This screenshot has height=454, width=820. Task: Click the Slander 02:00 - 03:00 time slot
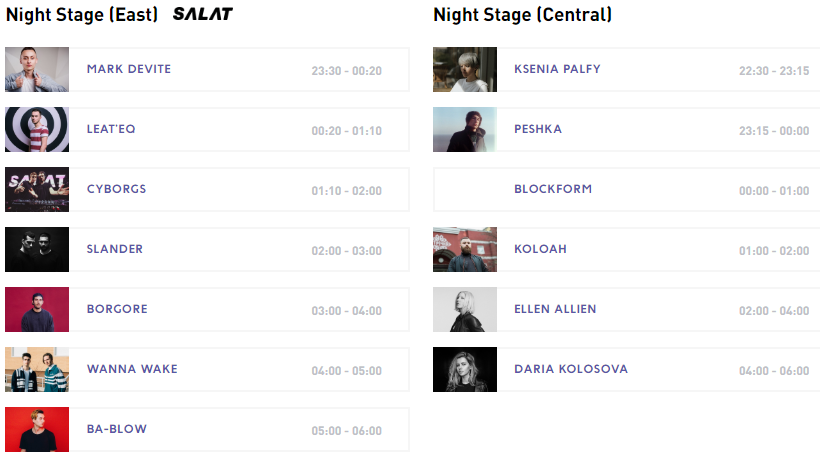pyautogui.click(x=346, y=251)
